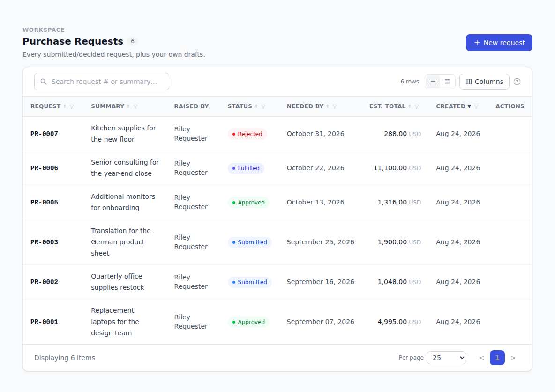
Task: Click the 1,900.00 USD total
Action: tap(399, 242)
